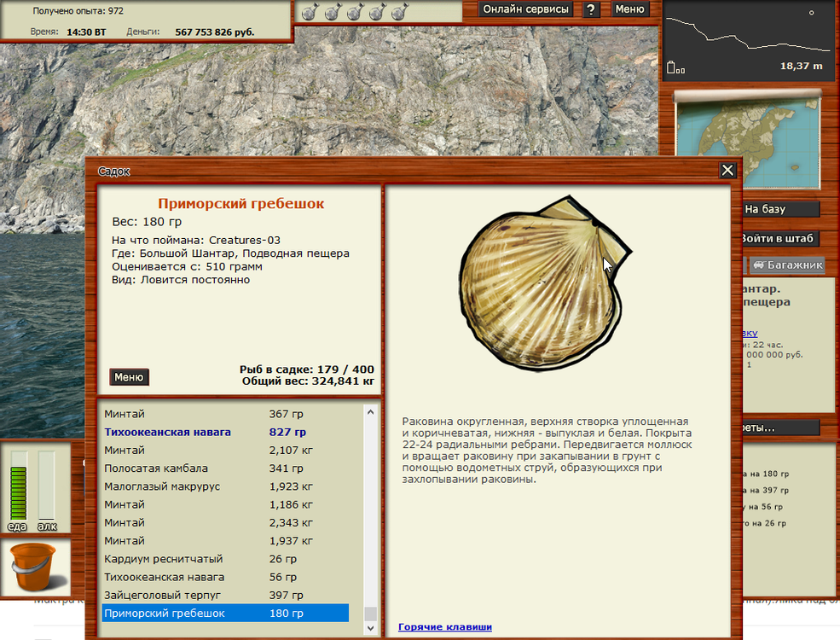Close the Садок window with X
Viewport: 840px width, 640px height.
tap(727, 171)
